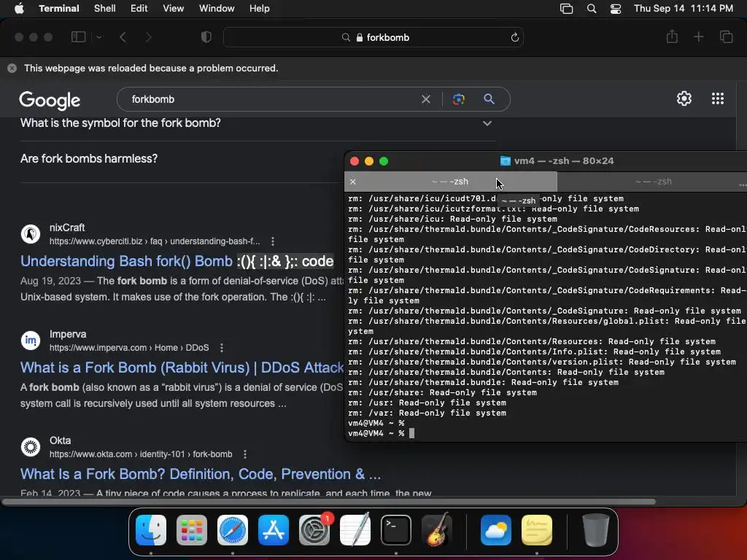The image size is (747, 560).
Task: Open Finder from the Dock
Action: (151, 530)
